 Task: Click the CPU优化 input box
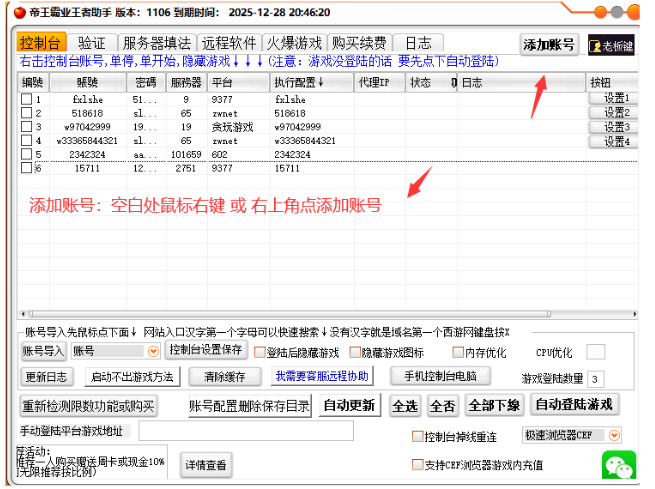point(595,352)
